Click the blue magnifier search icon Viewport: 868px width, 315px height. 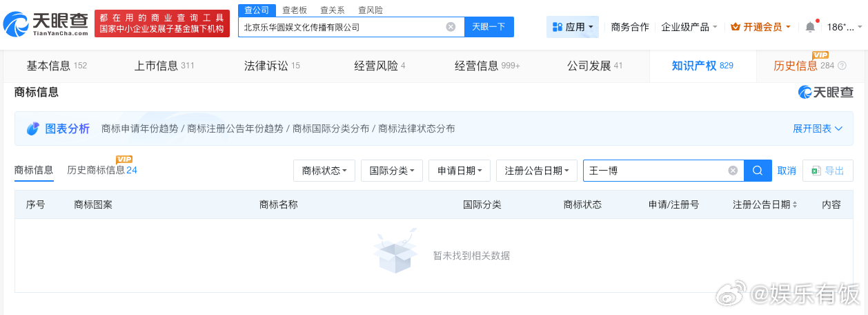click(757, 171)
